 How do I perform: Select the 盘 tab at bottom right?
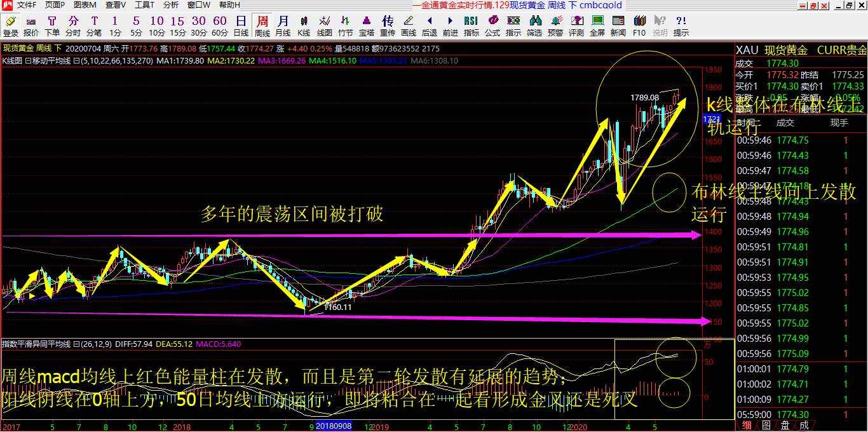[x=785, y=426]
